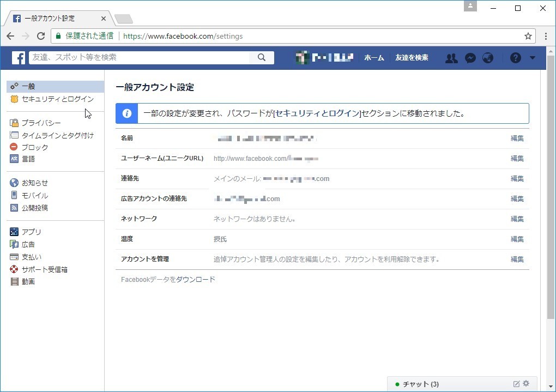
Task: Check notifications via the globe icon
Action: [x=488, y=57]
